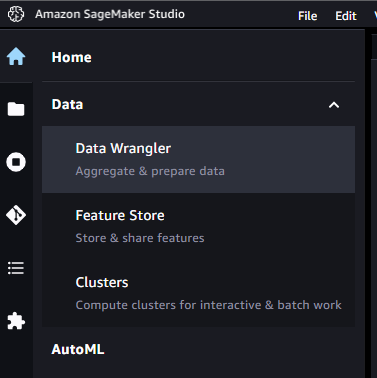
Task: Click the "Store & share features" description
Action: 140,238
